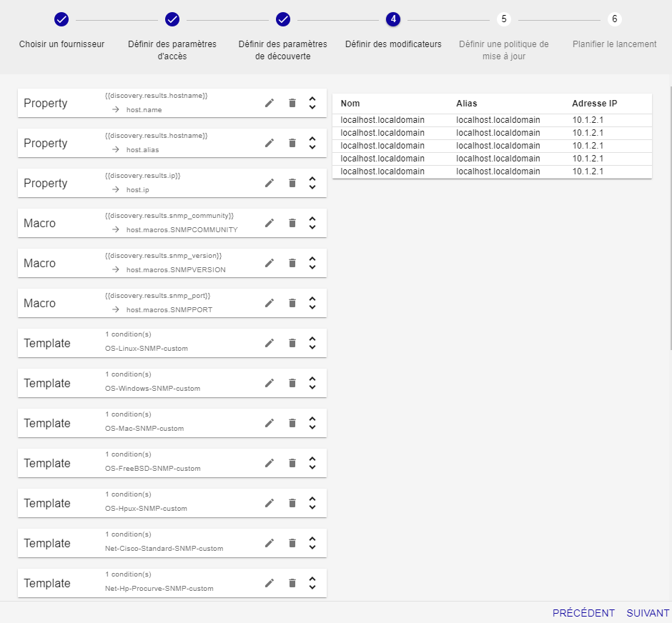Reorder the OS-Mac-SNMP-custom Template
Screen dimensions: 672x623
[312, 423]
